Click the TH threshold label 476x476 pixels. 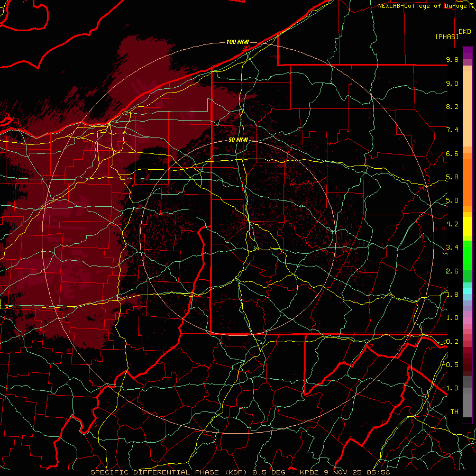coord(454,411)
